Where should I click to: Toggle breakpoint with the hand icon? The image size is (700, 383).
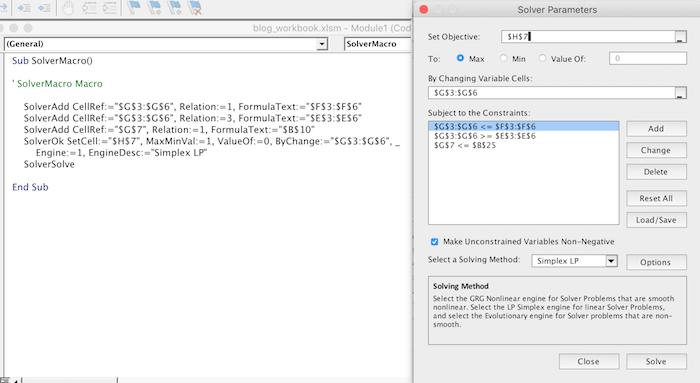point(68,8)
